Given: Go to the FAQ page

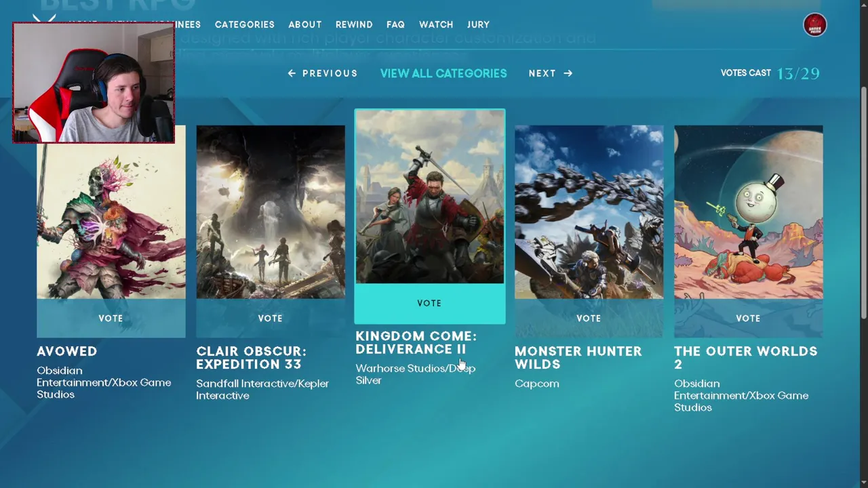Looking at the screenshot, I should pos(395,24).
